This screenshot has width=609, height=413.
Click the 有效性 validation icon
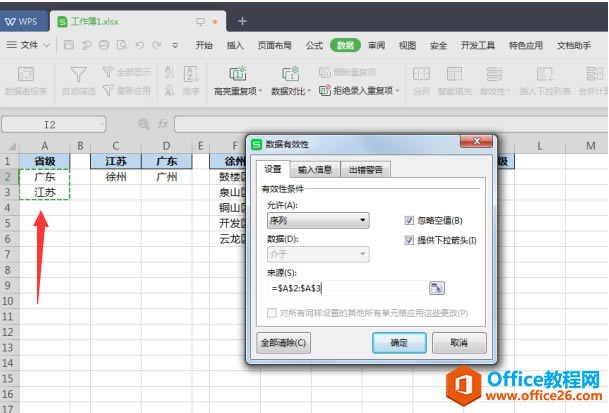point(494,73)
